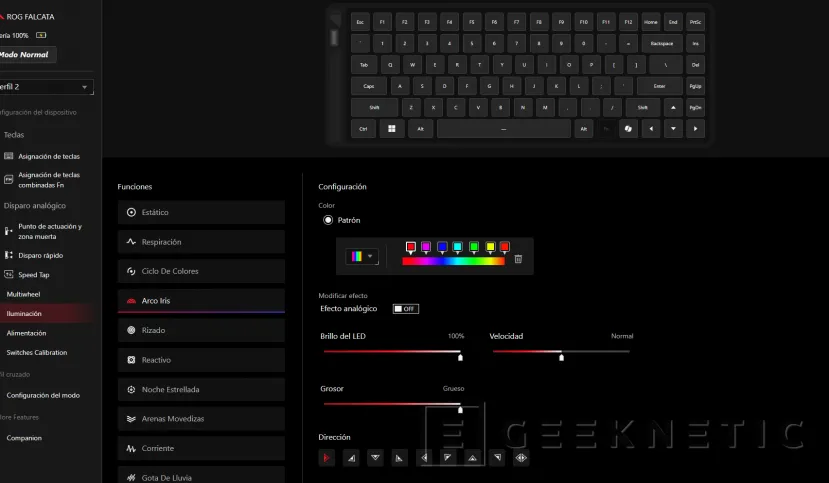Toggle Efecto analógico switch
Screen dimensions: 829x483
(x=405, y=309)
